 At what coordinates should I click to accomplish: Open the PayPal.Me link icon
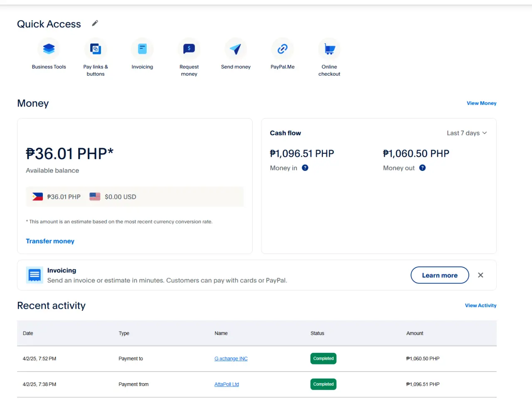[x=283, y=49]
